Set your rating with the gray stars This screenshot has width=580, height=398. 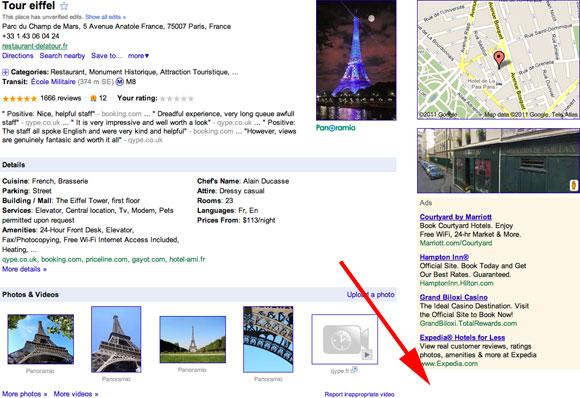click(x=177, y=99)
